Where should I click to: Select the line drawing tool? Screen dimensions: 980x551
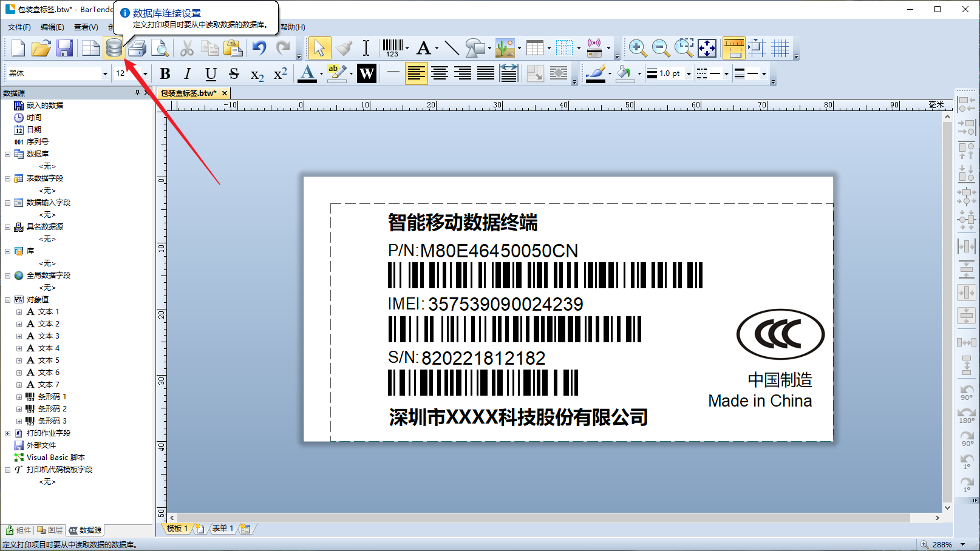click(451, 48)
